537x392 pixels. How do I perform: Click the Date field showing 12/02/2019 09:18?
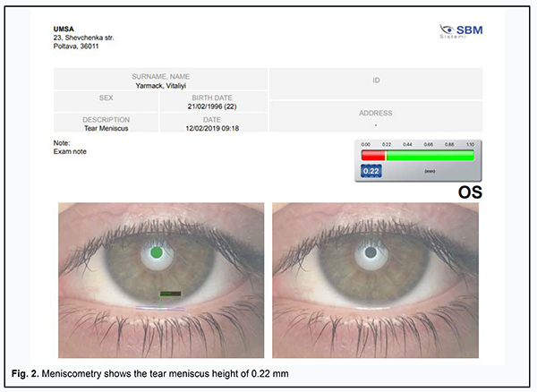point(213,124)
